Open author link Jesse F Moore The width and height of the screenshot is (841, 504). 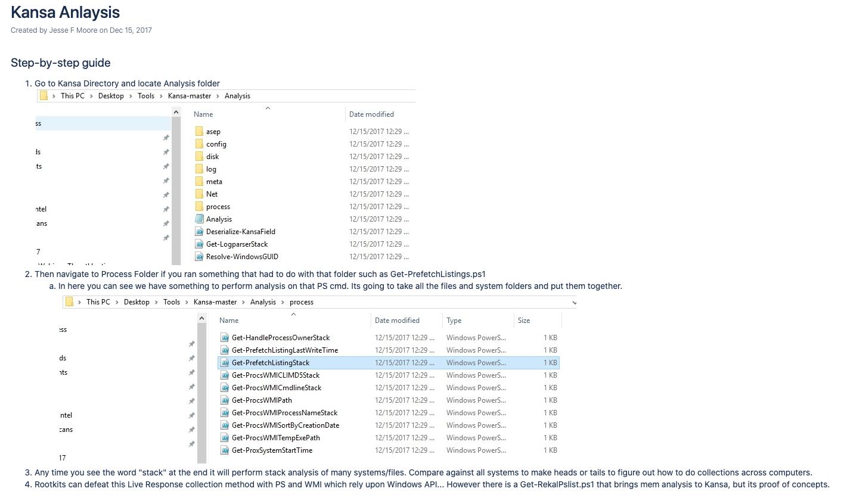coord(73,30)
